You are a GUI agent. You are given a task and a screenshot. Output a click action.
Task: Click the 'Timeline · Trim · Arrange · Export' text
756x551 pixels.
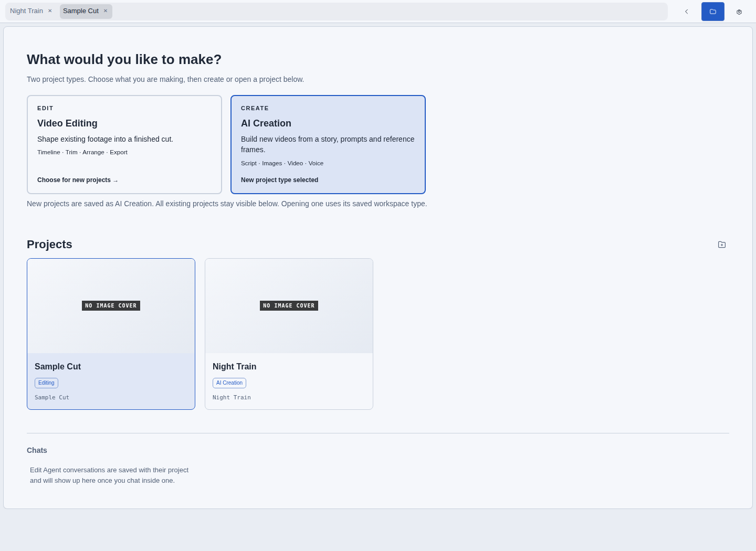coord(82,152)
